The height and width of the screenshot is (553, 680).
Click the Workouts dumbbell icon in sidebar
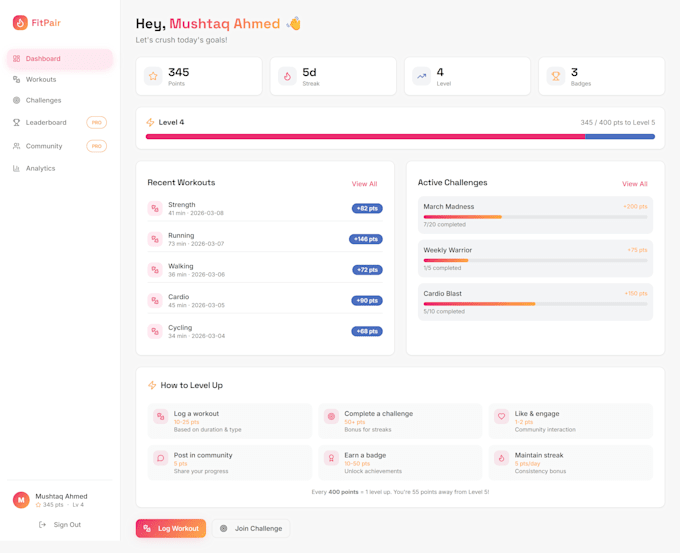click(x=16, y=79)
